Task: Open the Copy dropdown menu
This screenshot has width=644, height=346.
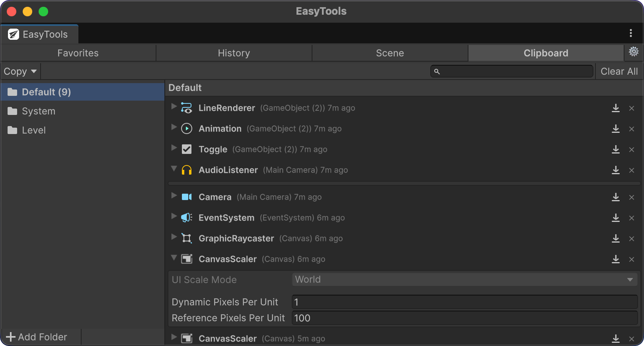Action: pos(20,72)
